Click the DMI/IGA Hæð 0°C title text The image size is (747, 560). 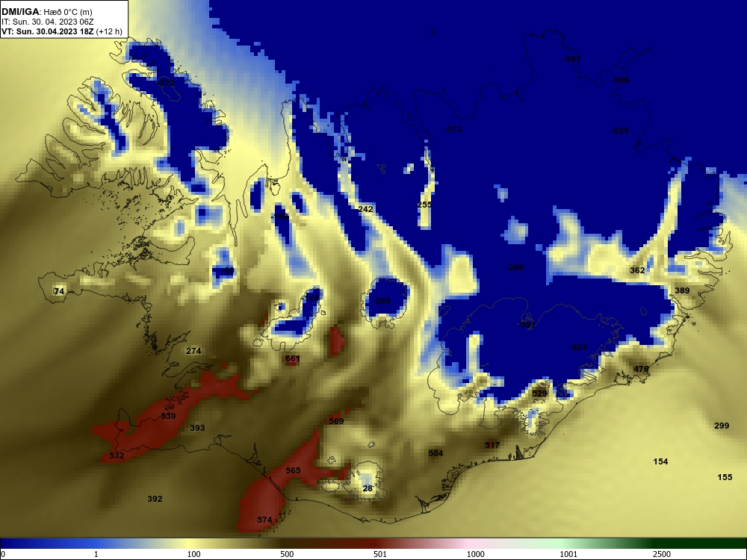click(x=46, y=12)
